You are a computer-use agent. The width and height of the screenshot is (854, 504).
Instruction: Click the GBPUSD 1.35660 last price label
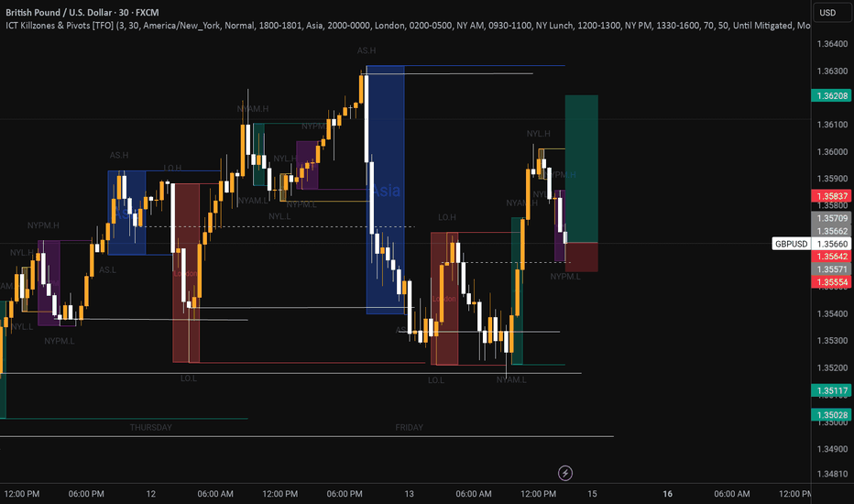[x=812, y=244]
